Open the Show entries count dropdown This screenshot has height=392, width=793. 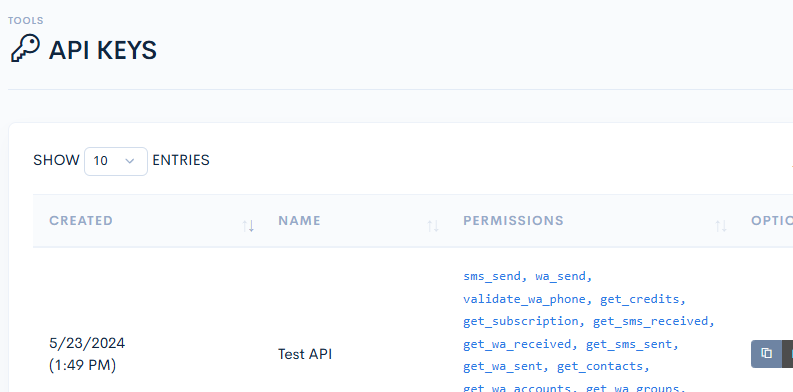pos(116,161)
